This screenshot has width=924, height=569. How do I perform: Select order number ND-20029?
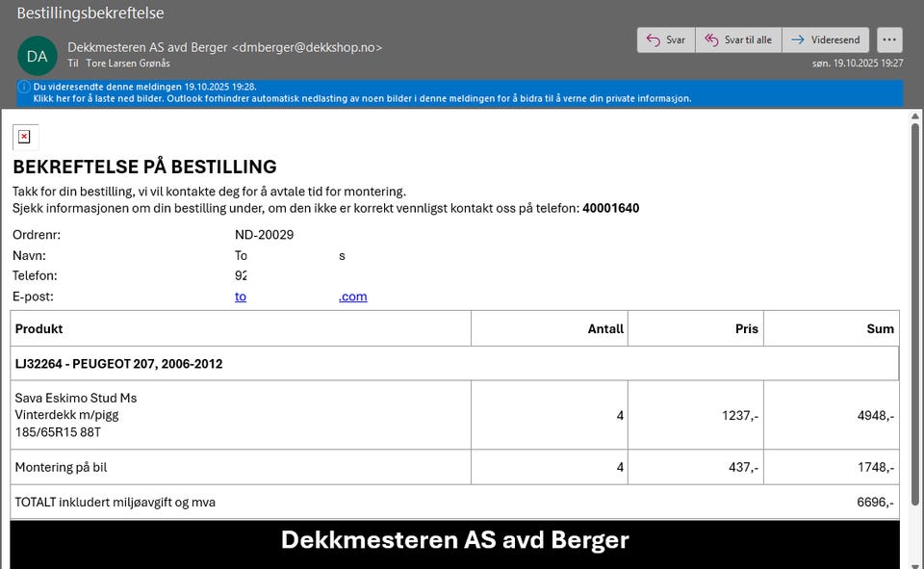[264, 235]
